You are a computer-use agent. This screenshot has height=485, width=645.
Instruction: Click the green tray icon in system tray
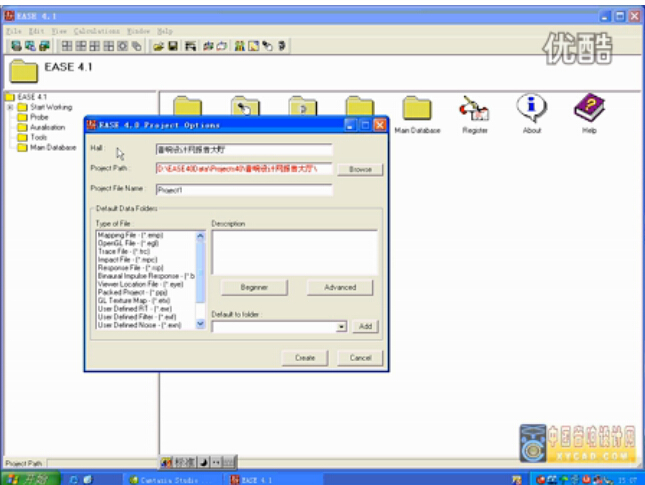(x=564, y=479)
